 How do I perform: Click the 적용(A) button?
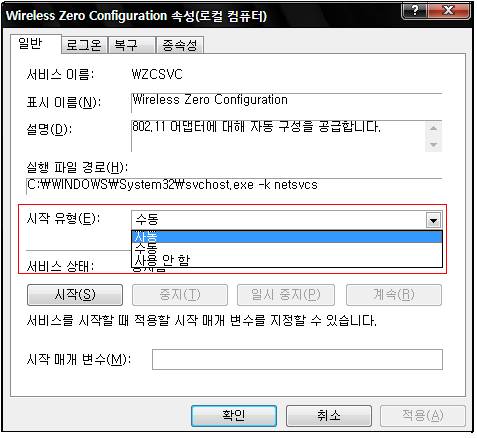point(423,416)
